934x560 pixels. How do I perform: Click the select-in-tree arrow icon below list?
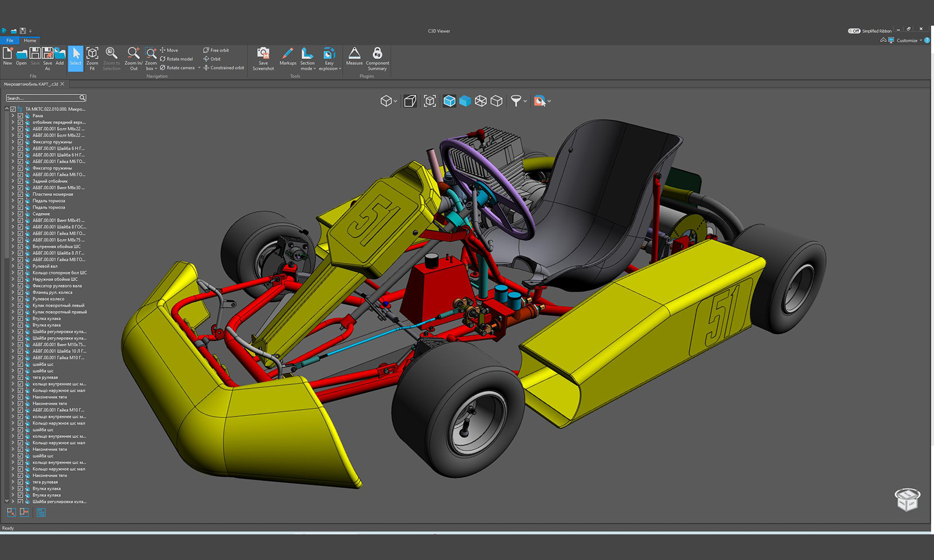point(11,512)
